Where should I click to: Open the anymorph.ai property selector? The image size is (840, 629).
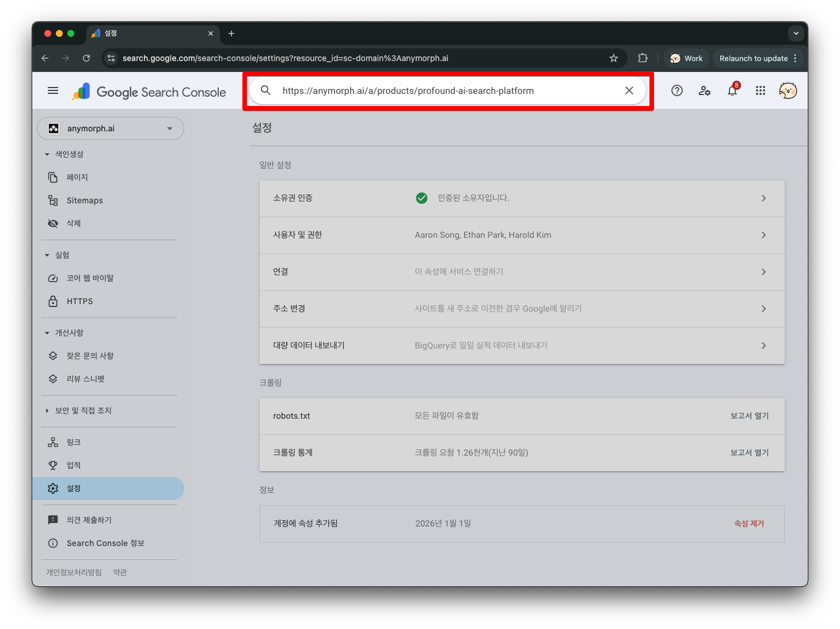pyautogui.click(x=111, y=128)
